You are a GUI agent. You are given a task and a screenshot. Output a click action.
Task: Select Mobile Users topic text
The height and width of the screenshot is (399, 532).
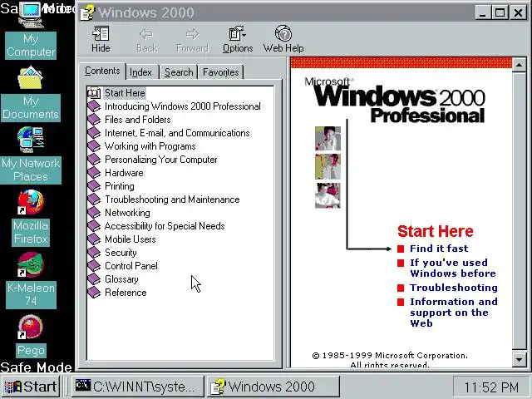(131, 239)
